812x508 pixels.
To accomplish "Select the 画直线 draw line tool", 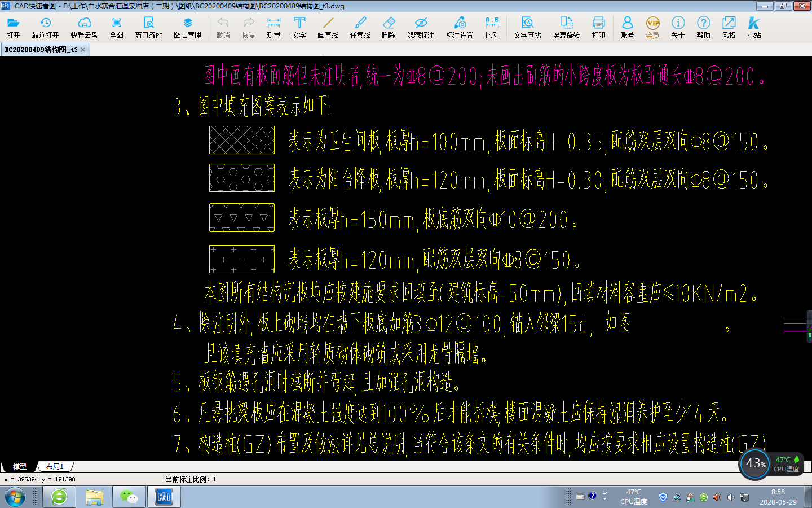I will tap(328, 27).
